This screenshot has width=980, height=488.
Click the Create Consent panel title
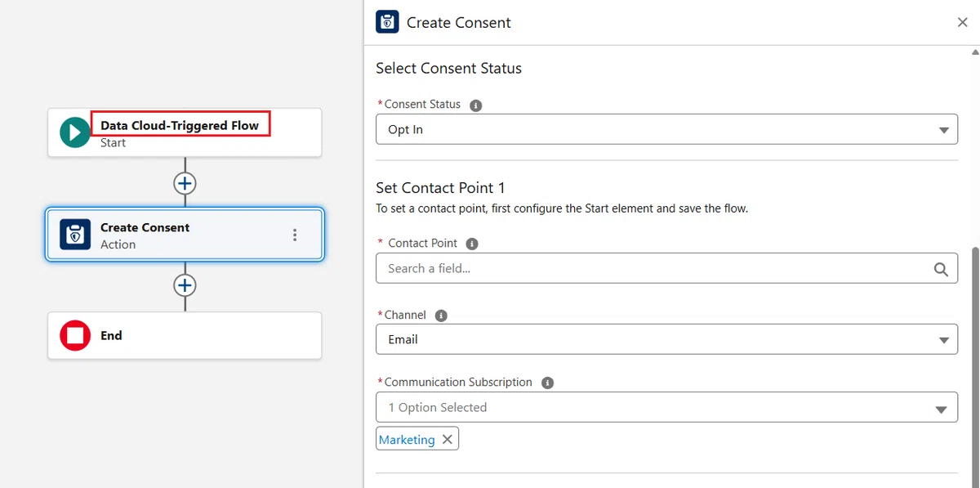coord(458,23)
